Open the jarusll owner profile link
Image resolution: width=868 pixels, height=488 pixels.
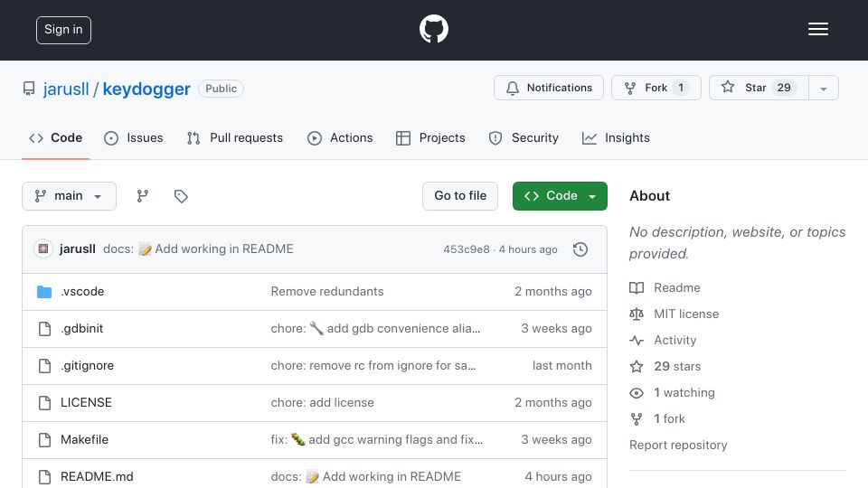[66, 89]
